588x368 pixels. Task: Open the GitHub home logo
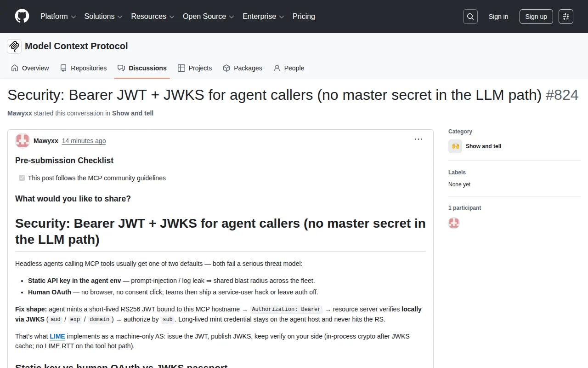coord(22,17)
